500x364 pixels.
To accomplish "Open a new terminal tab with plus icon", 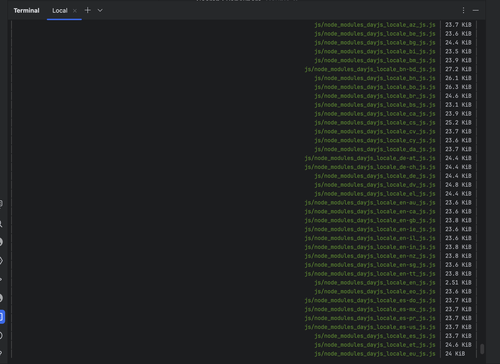I will coord(88,10).
